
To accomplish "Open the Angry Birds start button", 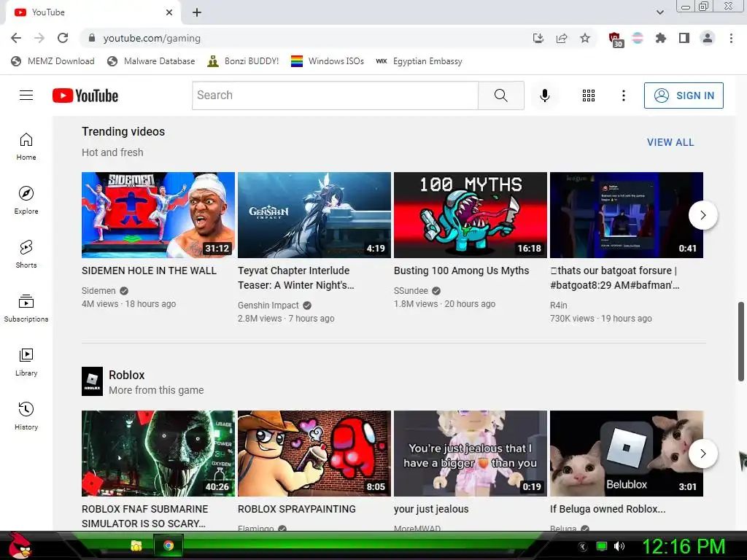I will click(20, 545).
